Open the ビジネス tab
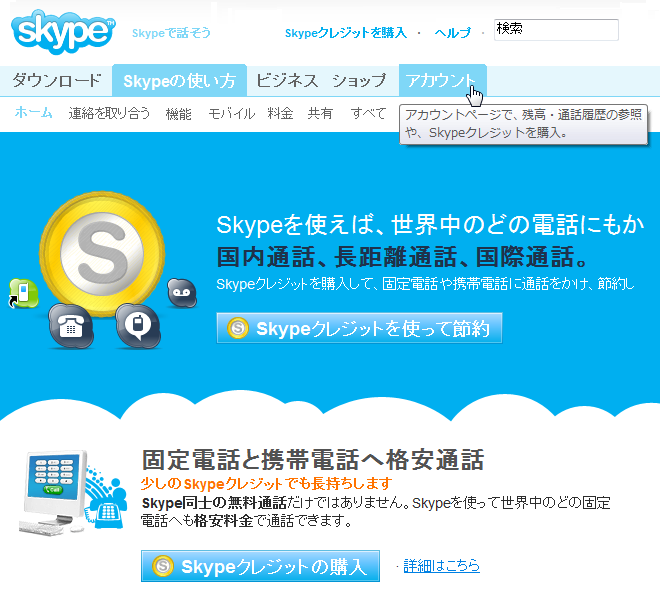Viewport: 660px width, 600px height. pyautogui.click(x=287, y=81)
